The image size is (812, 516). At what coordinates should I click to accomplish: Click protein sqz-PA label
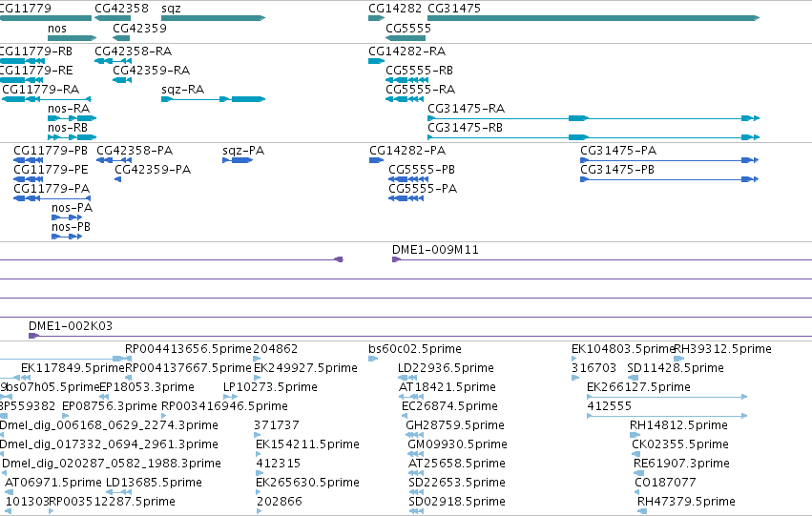[x=243, y=150]
